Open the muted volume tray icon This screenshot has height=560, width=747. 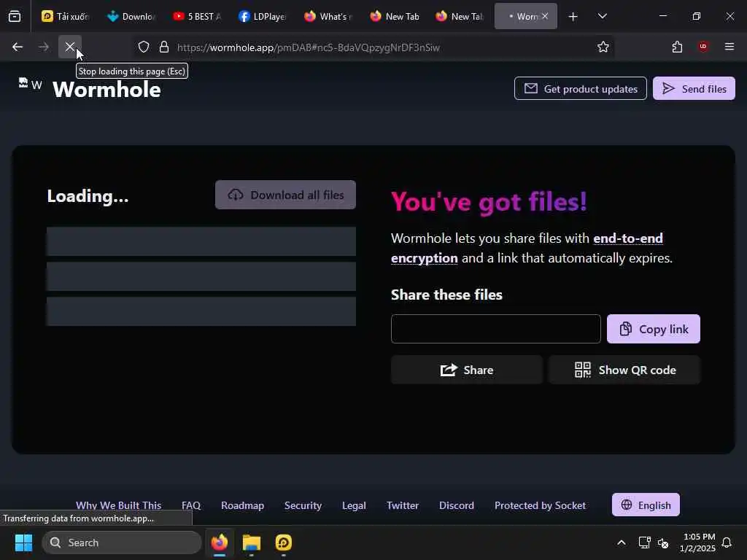pyautogui.click(x=663, y=542)
